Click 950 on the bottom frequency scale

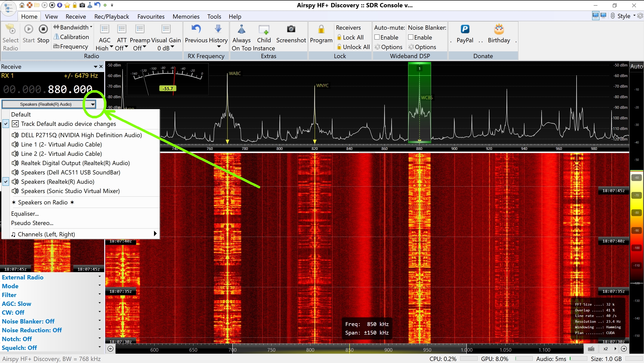[x=427, y=350]
